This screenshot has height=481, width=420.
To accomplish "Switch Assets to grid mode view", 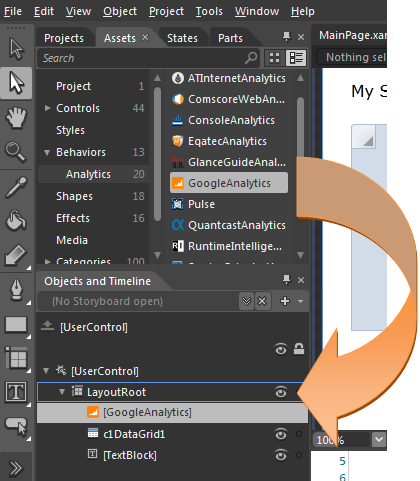I will click(x=275, y=58).
